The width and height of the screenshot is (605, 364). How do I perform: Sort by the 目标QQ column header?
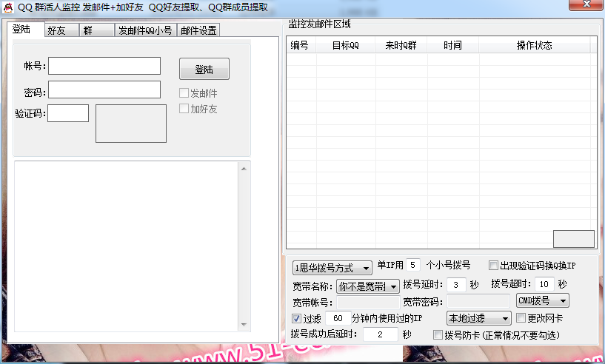pos(346,45)
